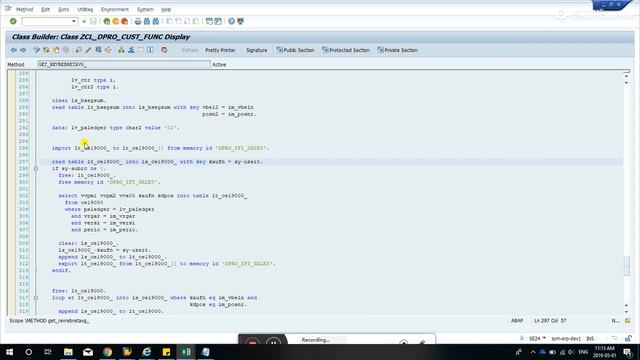Click the editor scroll down arrow
Screen dimensions: 640x360
click(627, 312)
